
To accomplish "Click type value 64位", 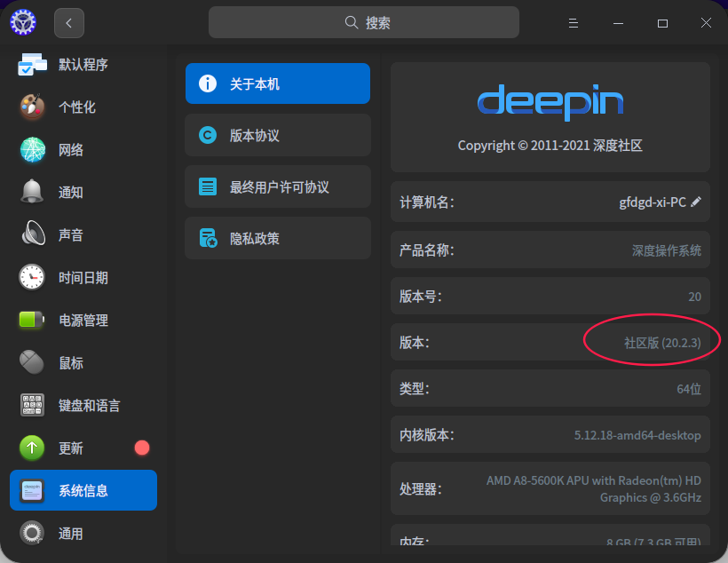I will tap(689, 389).
